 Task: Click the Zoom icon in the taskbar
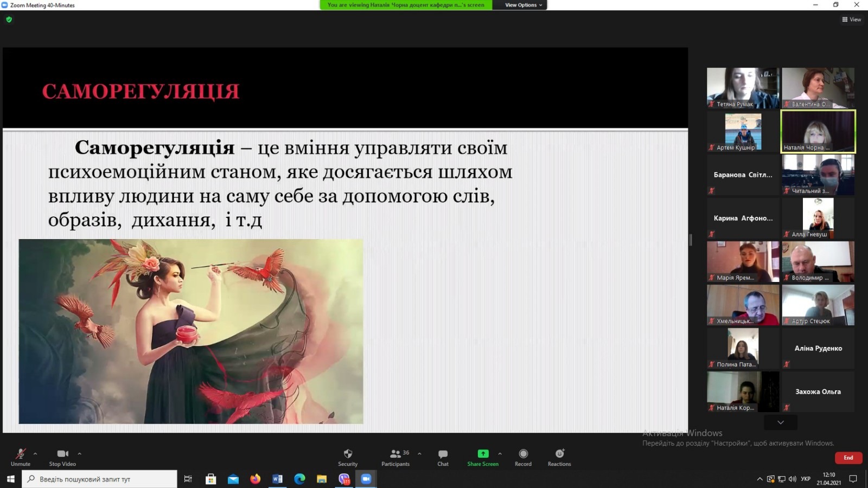tap(366, 479)
